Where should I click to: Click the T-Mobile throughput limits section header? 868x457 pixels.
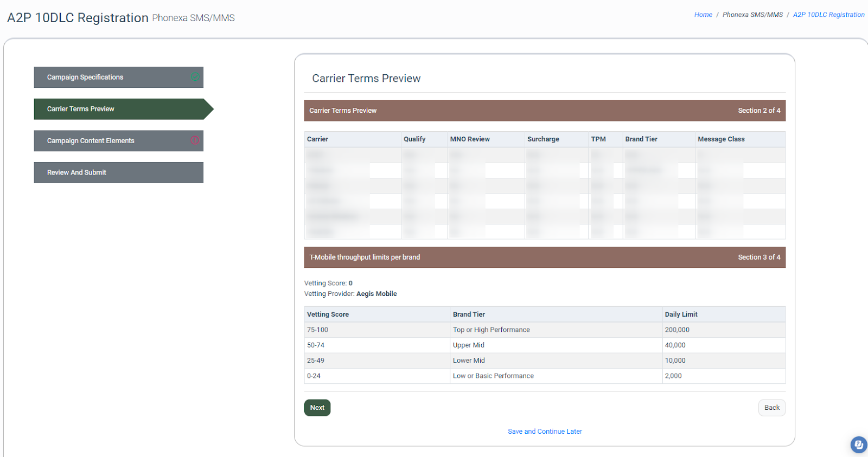point(365,258)
